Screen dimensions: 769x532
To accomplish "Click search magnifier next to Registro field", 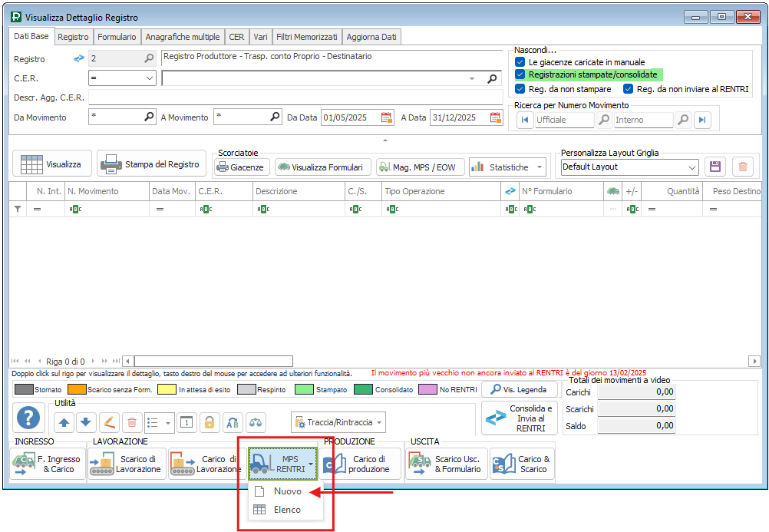I will (x=149, y=58).
